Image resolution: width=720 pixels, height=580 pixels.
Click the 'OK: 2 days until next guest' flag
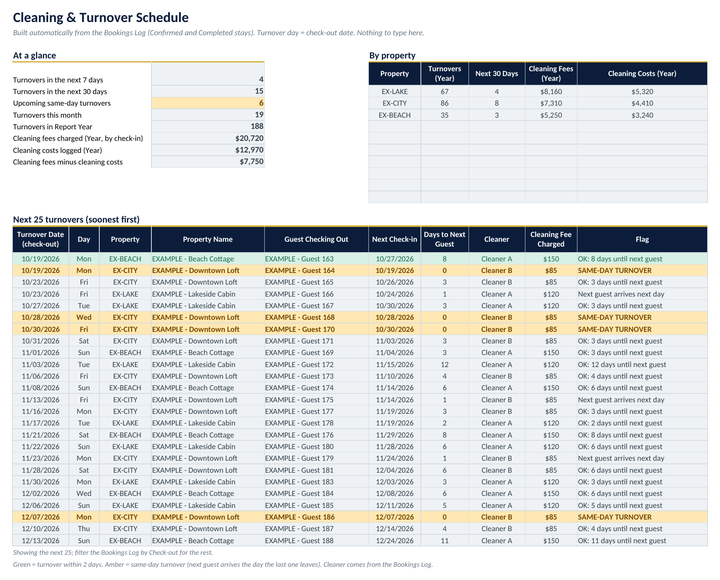point(642,423)
